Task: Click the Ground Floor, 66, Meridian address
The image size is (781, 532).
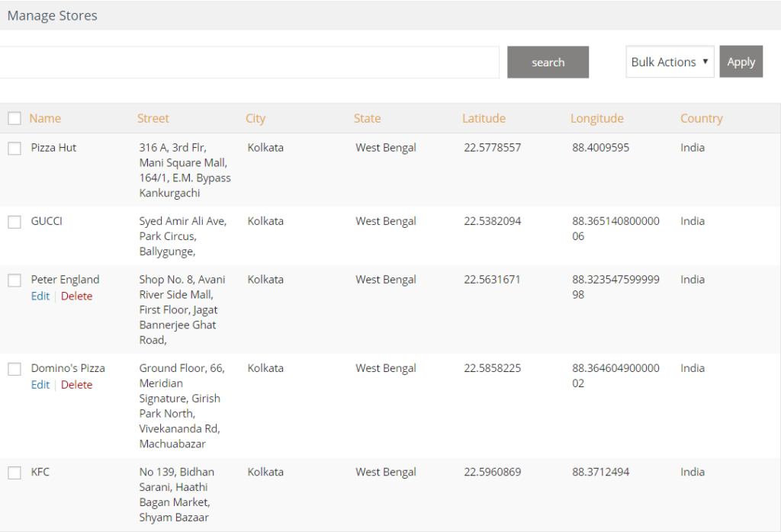Action: (x=182, y=405)
